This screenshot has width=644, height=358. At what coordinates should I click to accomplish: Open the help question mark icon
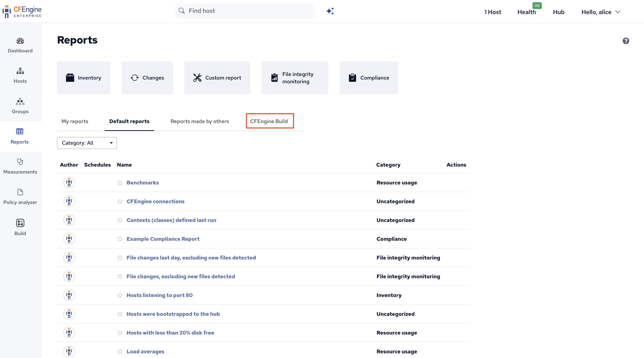626,41
